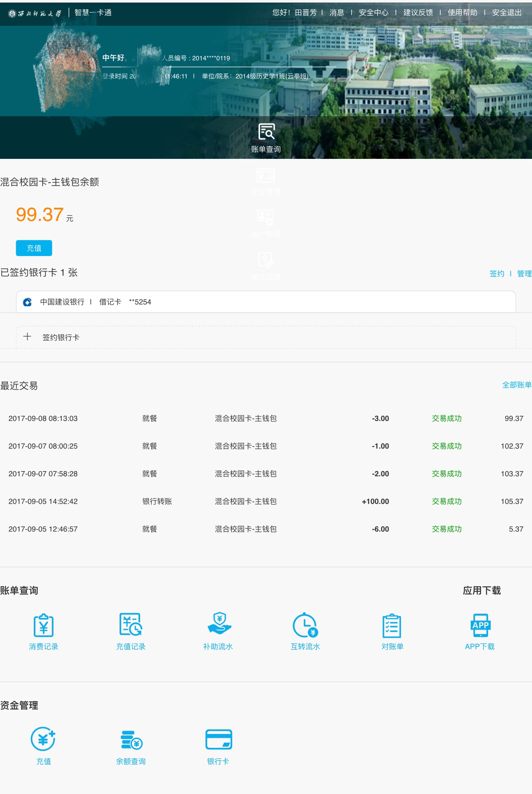The width and height of the screenshot is (532, 794).
Task: Click the 全部账单 link
Action: point(517,385)
